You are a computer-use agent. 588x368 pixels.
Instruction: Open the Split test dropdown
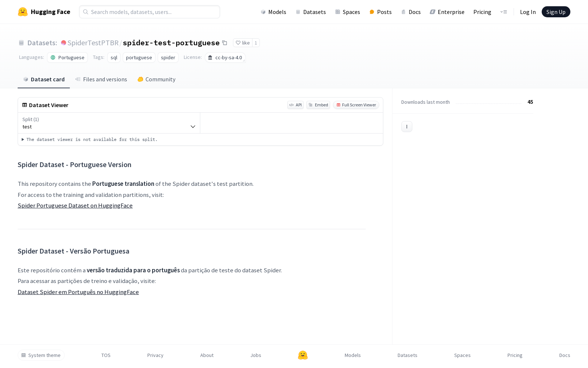pyautogui.click(x=109, y=123)
